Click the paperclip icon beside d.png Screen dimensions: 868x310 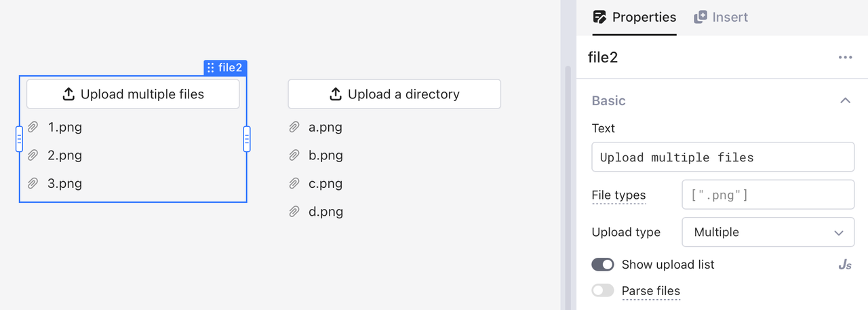tap(294, 212)
